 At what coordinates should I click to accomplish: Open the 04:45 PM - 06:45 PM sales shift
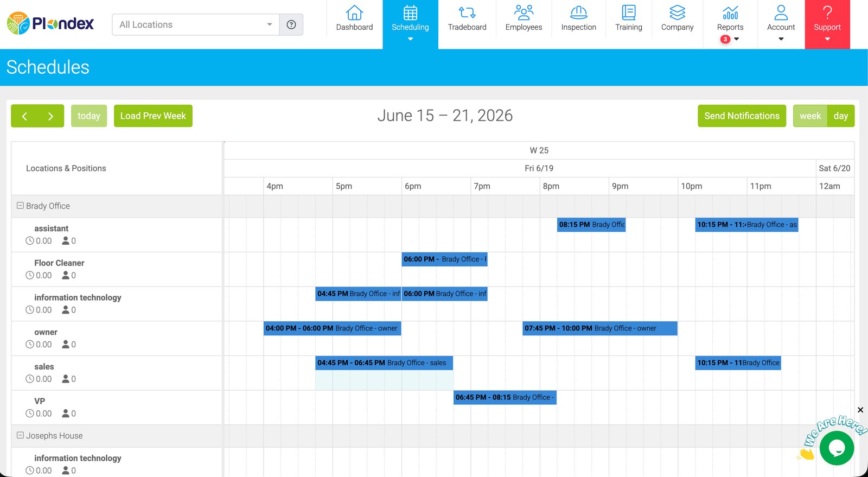click(x=384, y=363)
